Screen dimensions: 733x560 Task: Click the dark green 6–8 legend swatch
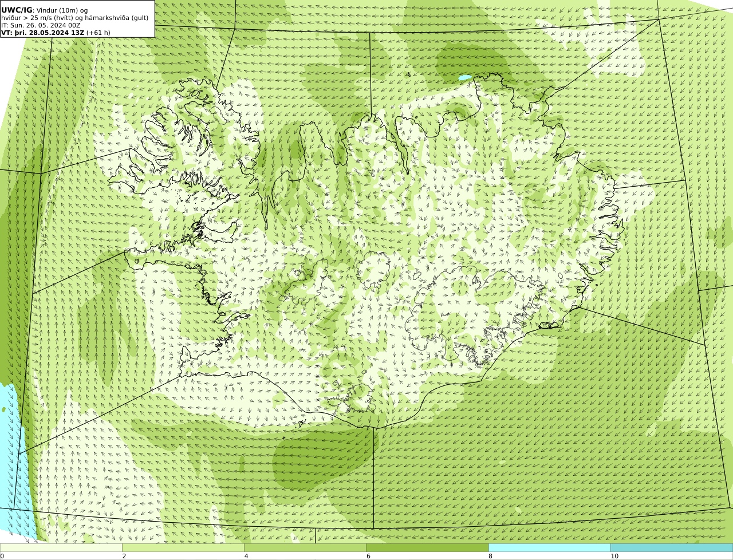click(427, 547)
